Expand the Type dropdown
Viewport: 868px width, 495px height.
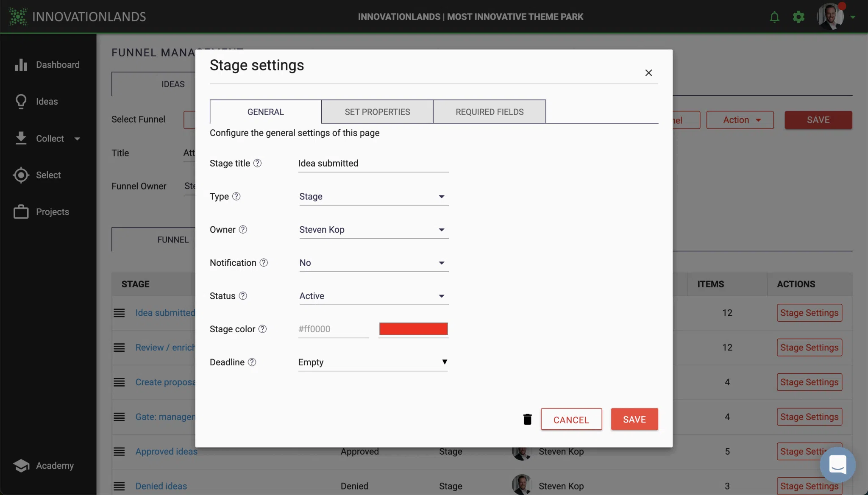pyautogui.click(x=373, y=197)
